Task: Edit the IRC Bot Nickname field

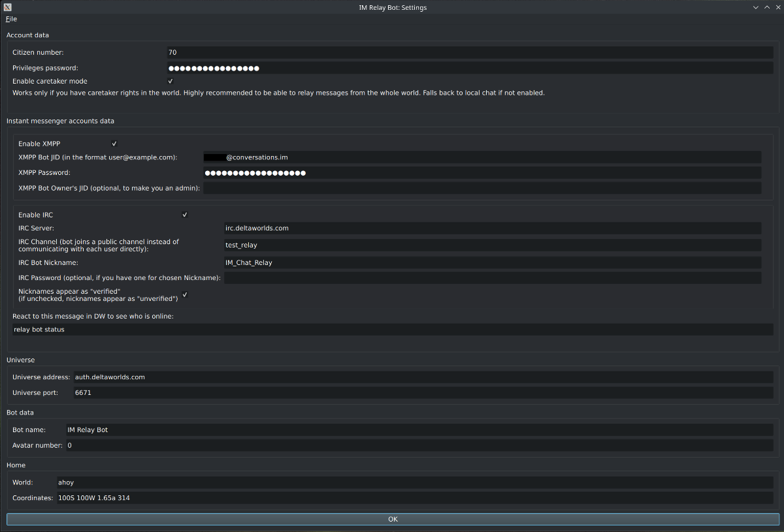Action: pos(492,262)
